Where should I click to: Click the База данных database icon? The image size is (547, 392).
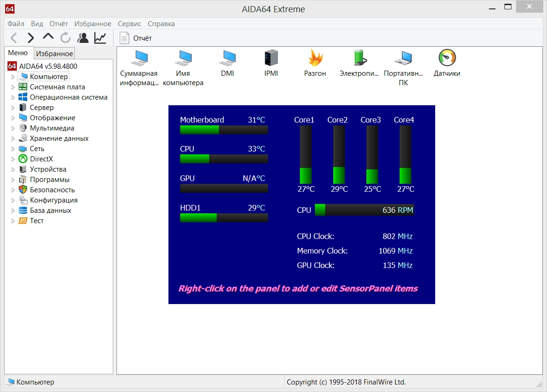pos(22,211)
